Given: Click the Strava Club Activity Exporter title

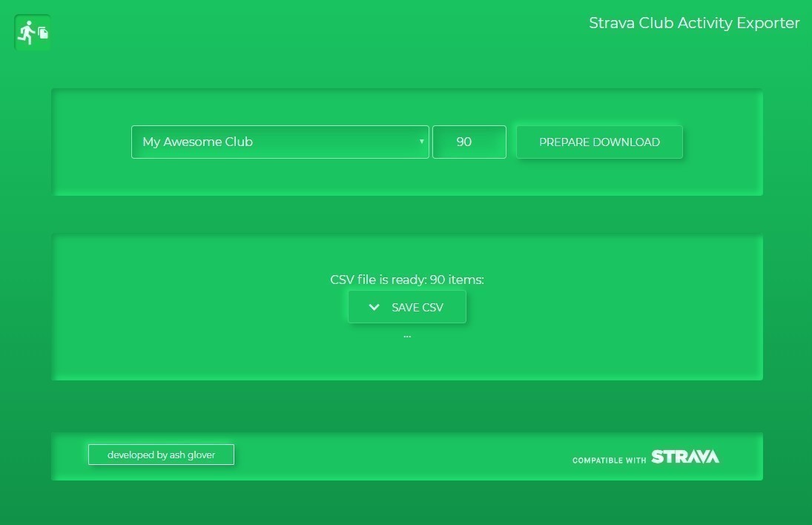Looking at the screenshot, I should click(x=694, y=23).
